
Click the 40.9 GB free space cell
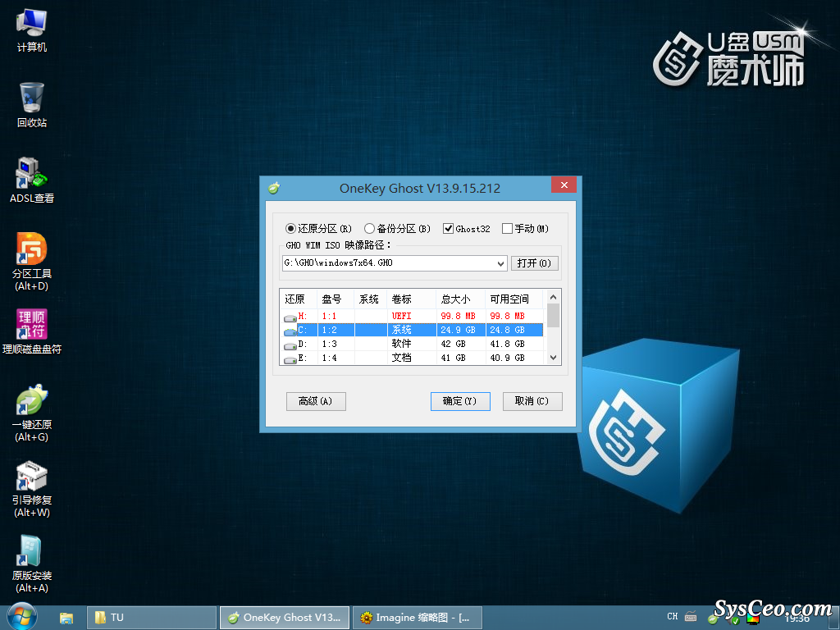[x=514, y=358]
